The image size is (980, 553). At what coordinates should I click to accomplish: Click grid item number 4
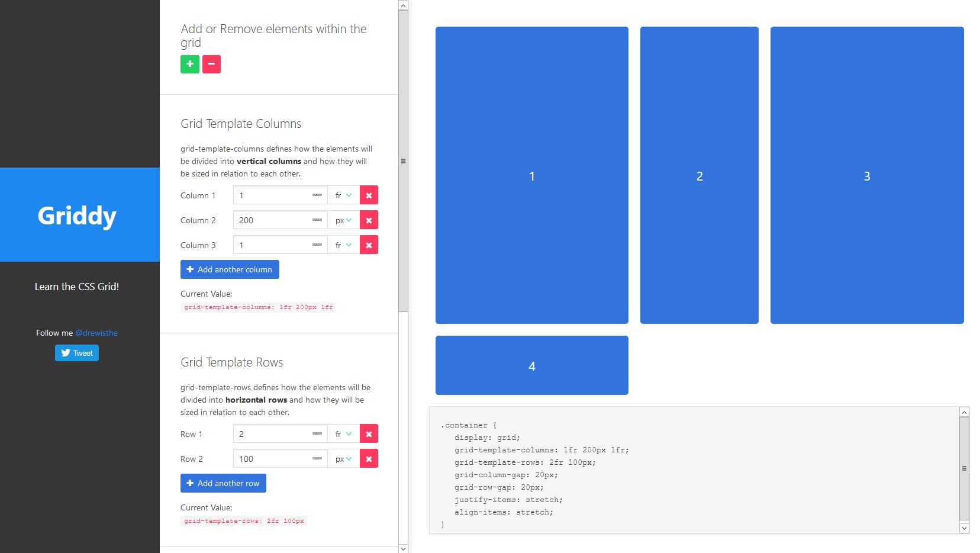tap(531, 365)
